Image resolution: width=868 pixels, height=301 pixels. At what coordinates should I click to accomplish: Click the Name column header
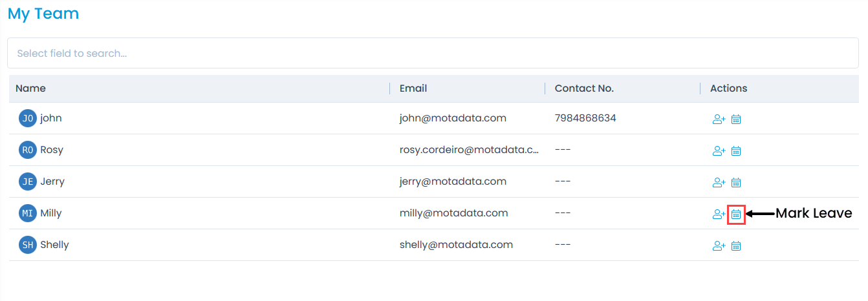(x=31, y=88)
